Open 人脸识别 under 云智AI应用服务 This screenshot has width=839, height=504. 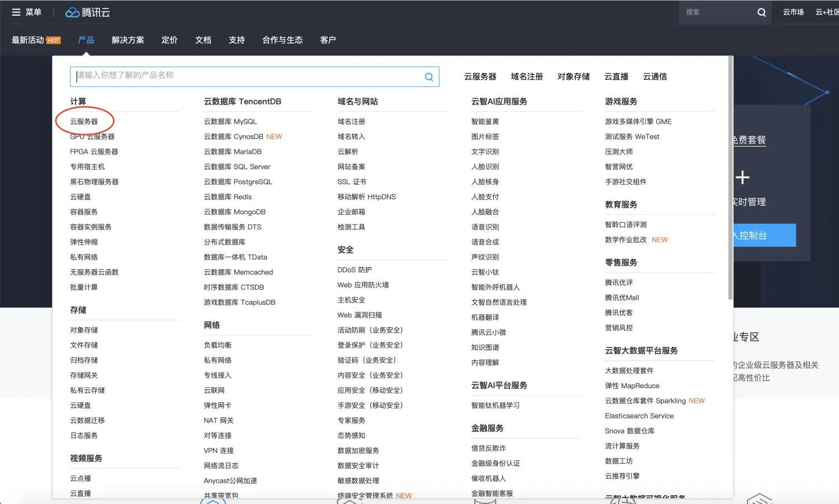[485, 167]
